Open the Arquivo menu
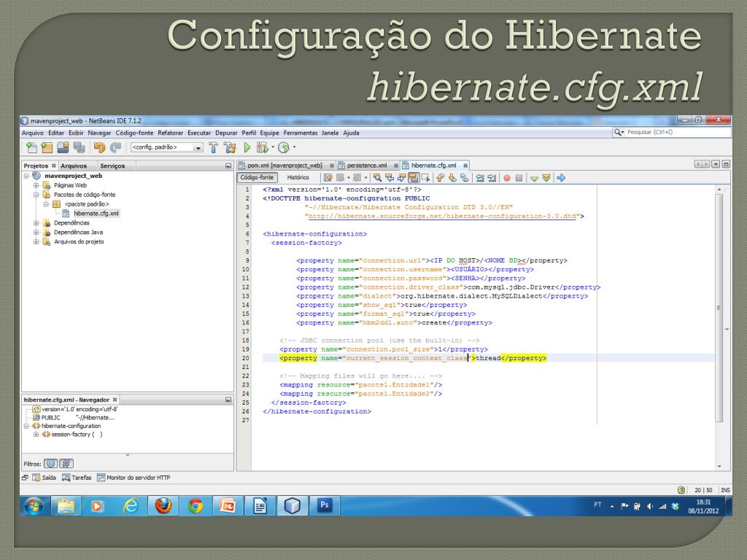This screenshot has height=560, width=747. tap(32, 133)
